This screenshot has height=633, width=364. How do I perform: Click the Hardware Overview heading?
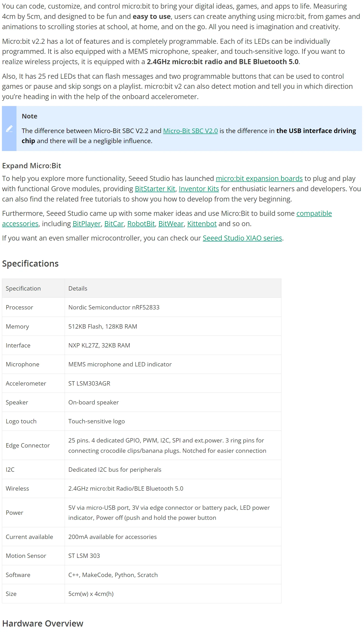43,623
